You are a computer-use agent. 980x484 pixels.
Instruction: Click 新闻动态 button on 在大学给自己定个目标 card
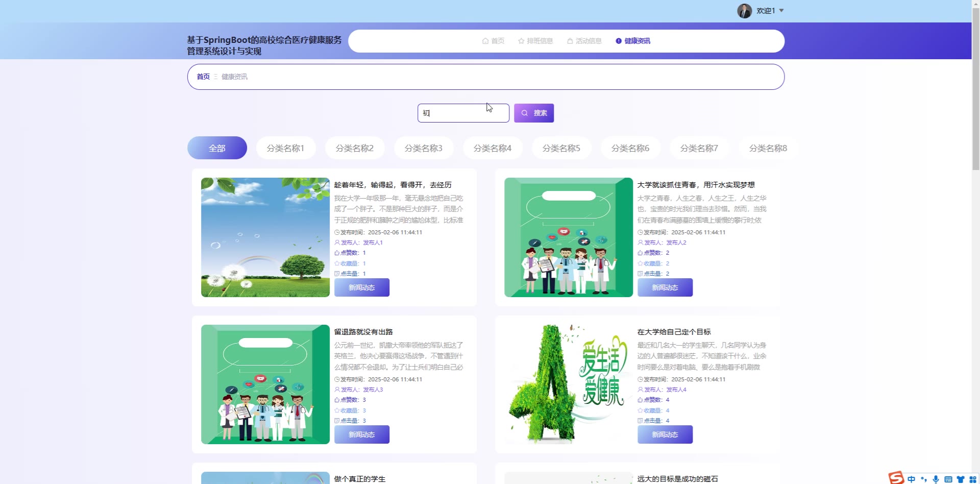pos(665,434)
